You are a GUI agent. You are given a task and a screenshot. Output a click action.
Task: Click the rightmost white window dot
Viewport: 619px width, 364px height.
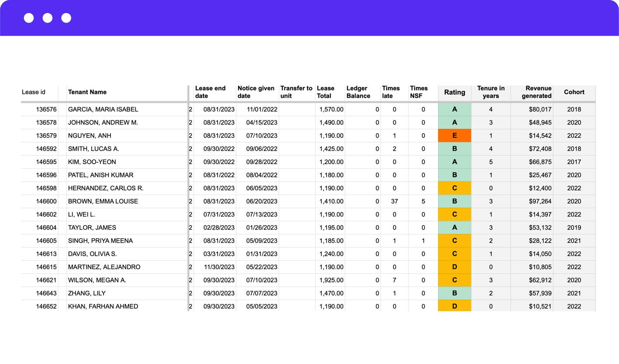pos(66,18)
